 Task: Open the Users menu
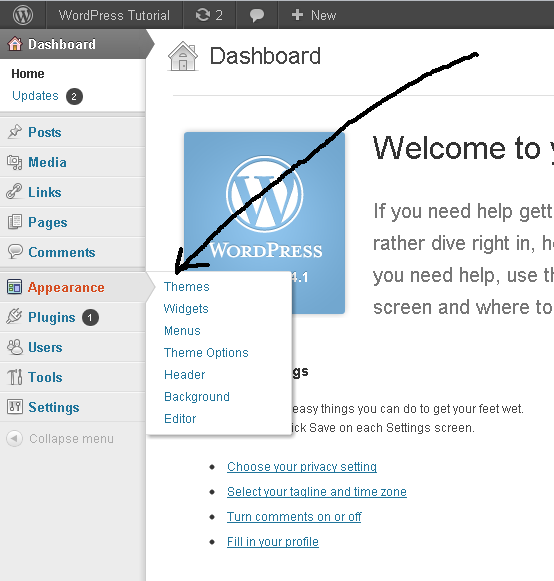pyautogui.click(x=45, y=347)
